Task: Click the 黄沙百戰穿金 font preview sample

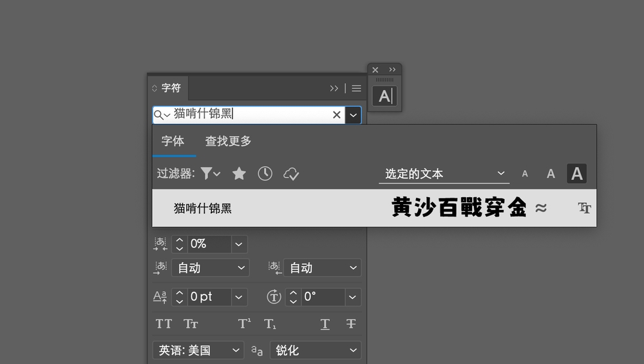Action: pyautogui.click(x=459, y=207)
